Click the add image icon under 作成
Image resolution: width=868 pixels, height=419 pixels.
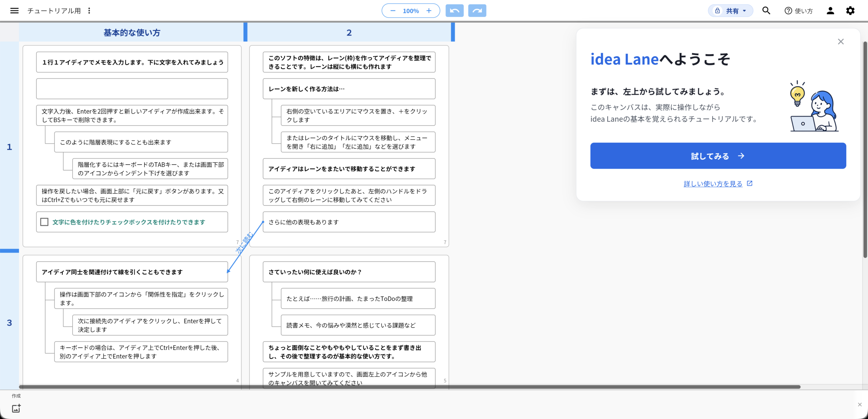(x=16, y=408)
